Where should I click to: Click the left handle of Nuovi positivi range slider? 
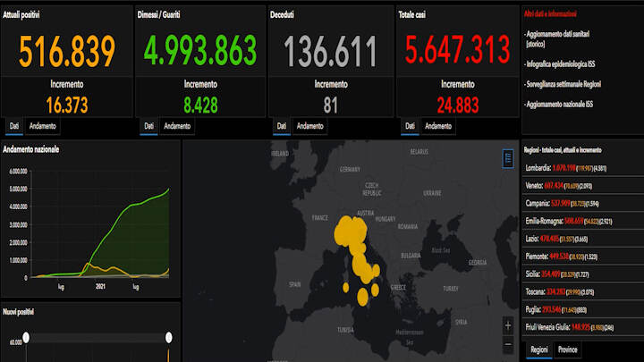[26, 336]
